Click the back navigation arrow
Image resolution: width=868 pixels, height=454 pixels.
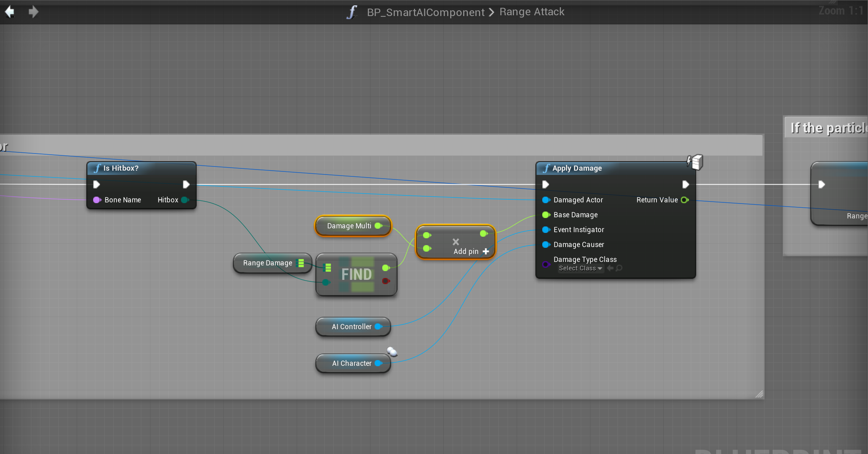pos(10,12)
